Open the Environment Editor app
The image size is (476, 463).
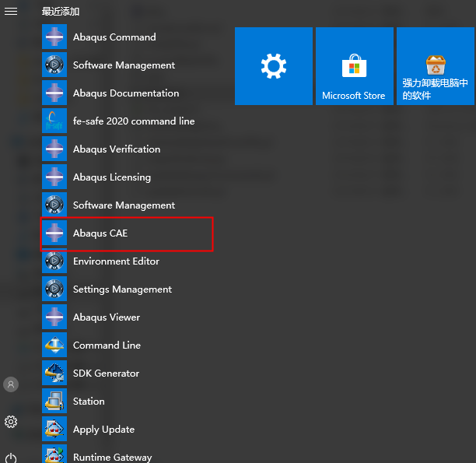coord(115,261)
